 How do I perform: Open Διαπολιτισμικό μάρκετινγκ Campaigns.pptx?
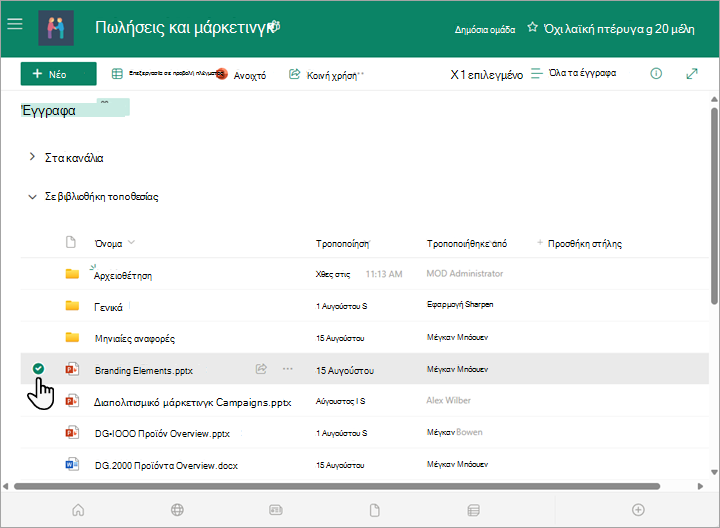192,403
